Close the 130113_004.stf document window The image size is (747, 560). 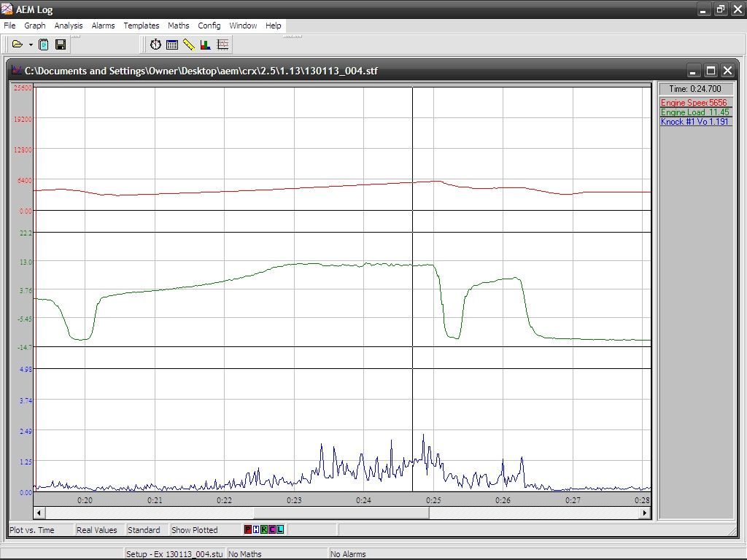click(x=727, y=71)
